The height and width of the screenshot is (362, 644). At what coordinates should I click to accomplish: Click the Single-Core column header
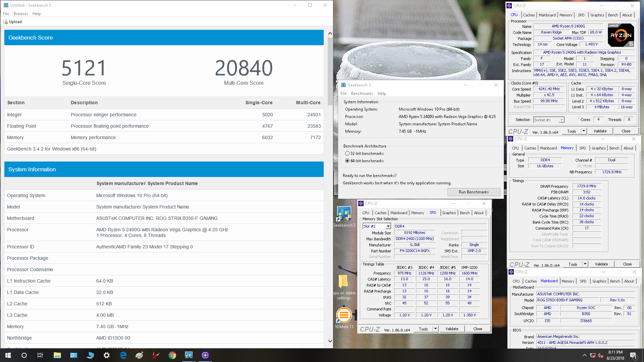259,103
